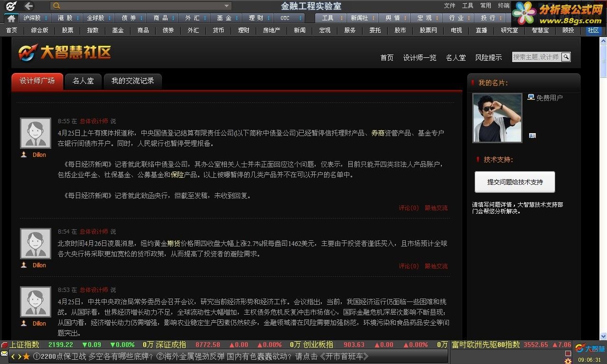The height and width of the screenshot is (364, 607).
Task: Open the home icon tab
Action: pos(11,18)
